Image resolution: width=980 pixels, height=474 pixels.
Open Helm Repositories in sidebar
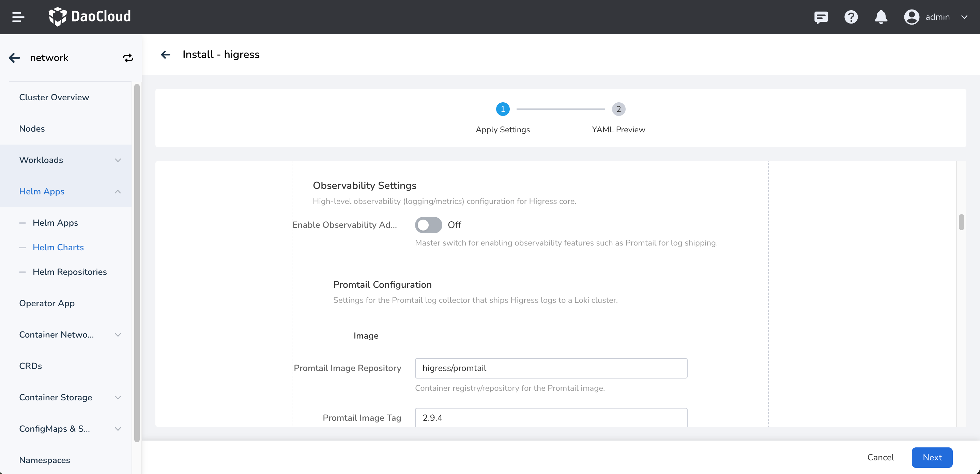(70, 272)
